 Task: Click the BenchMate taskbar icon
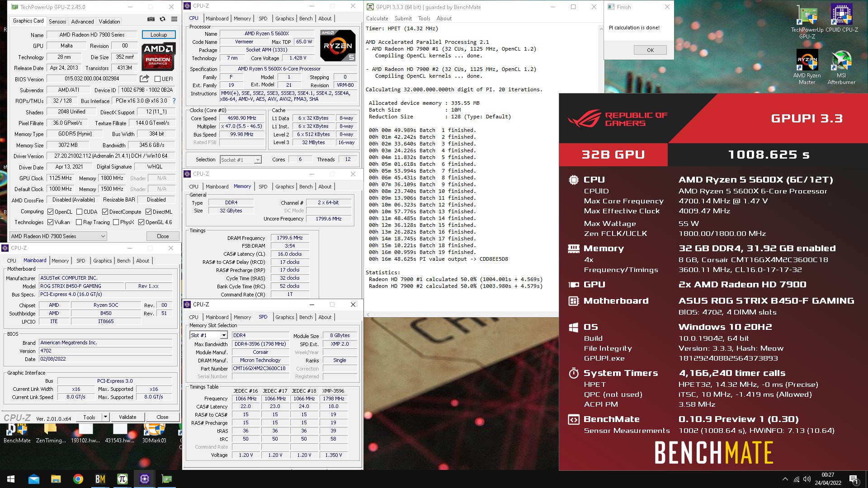tap(100, 479)
